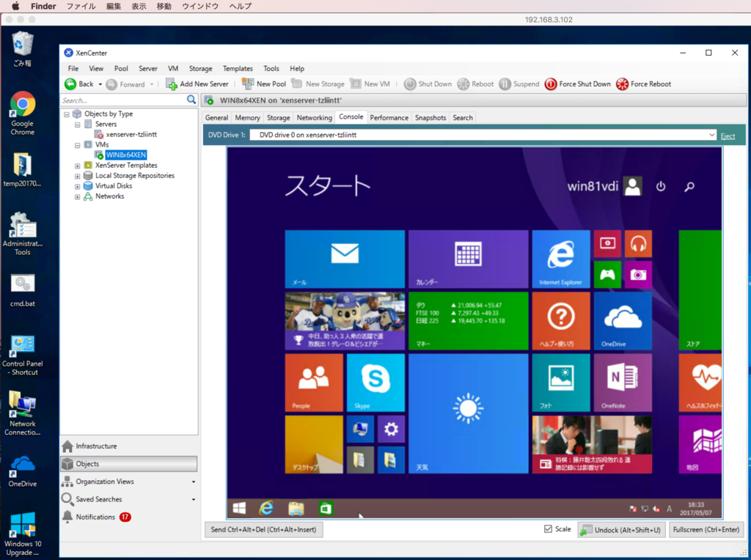Open the Mail tile in VM console
Image resolution: width=751 pixels, height=560 pixels.
coord(345,259)
